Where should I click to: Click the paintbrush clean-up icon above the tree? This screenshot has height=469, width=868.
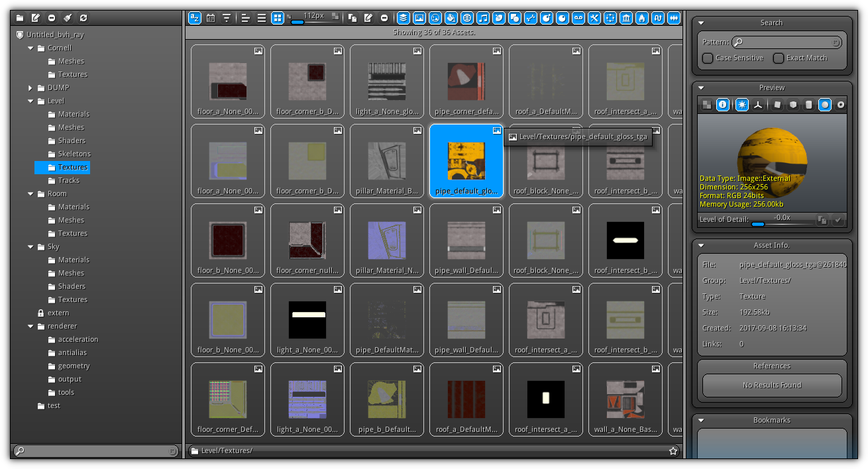coord(68,18)
